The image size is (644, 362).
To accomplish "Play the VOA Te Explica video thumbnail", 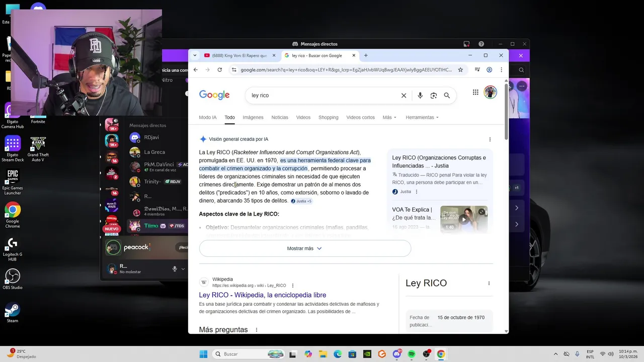I will coord(464,219).
